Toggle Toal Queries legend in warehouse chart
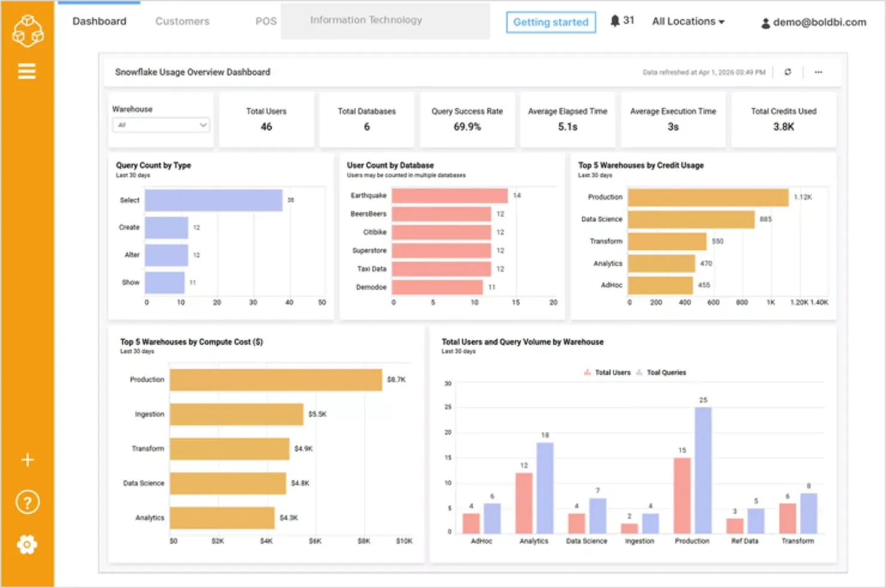 661,372
